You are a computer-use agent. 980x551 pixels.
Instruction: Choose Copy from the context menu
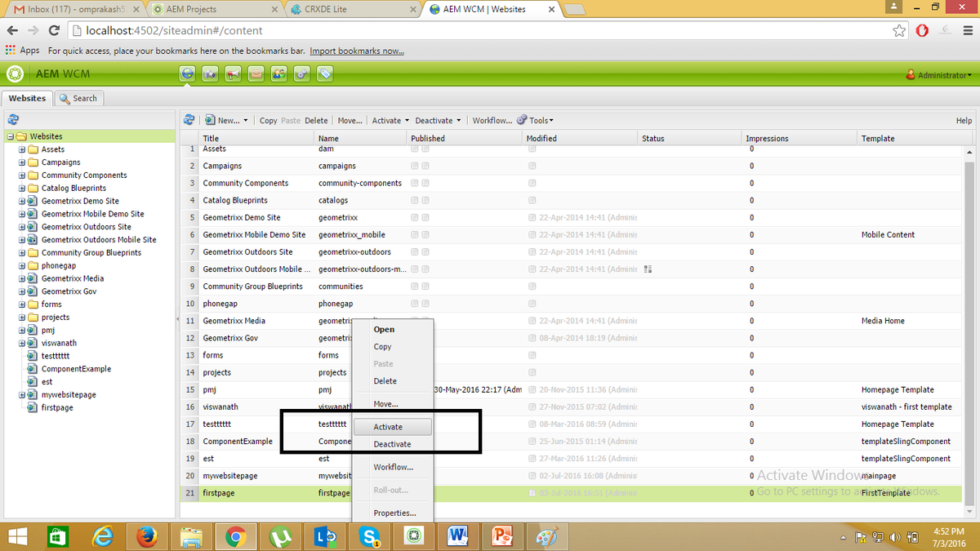coord(392,347)
